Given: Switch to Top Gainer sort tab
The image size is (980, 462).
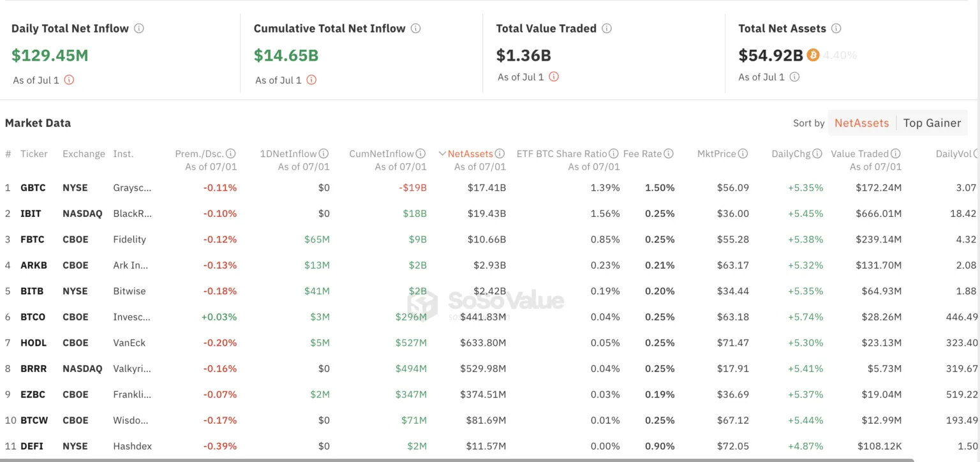Looking at the screenshot, I should pyautogui.click(x=932, y=123).
